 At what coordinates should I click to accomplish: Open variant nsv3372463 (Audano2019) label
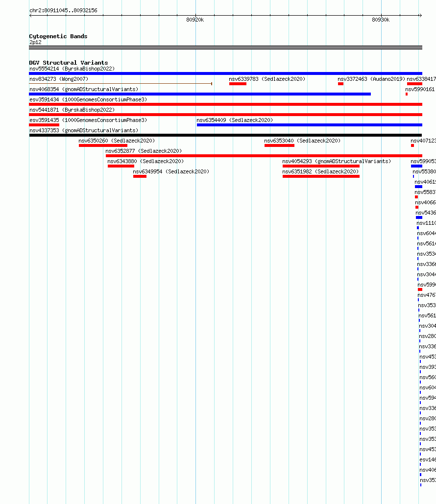[371, 79]
